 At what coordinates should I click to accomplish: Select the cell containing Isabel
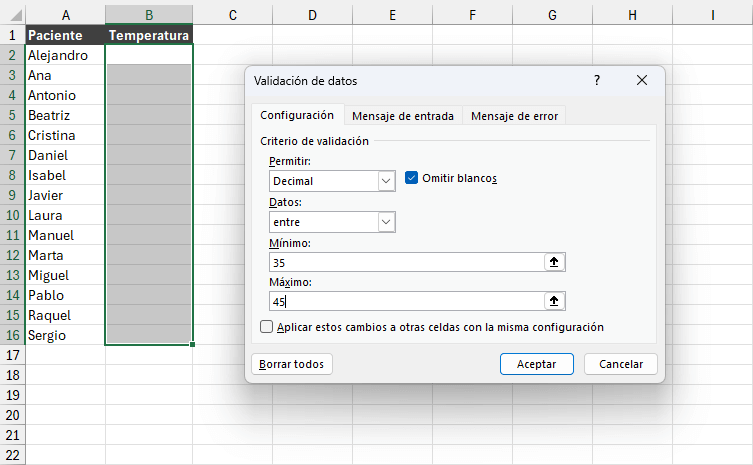[66, 175]
